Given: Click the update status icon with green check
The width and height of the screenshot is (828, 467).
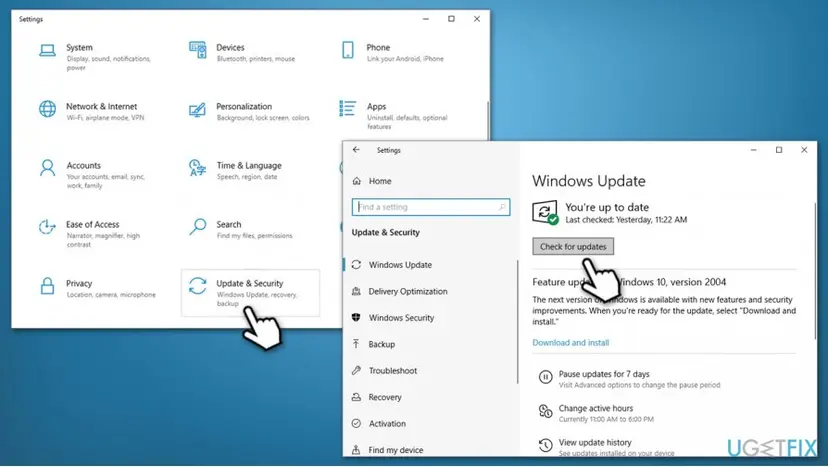Looking at the screenshot, I should (x=545, y=212).
